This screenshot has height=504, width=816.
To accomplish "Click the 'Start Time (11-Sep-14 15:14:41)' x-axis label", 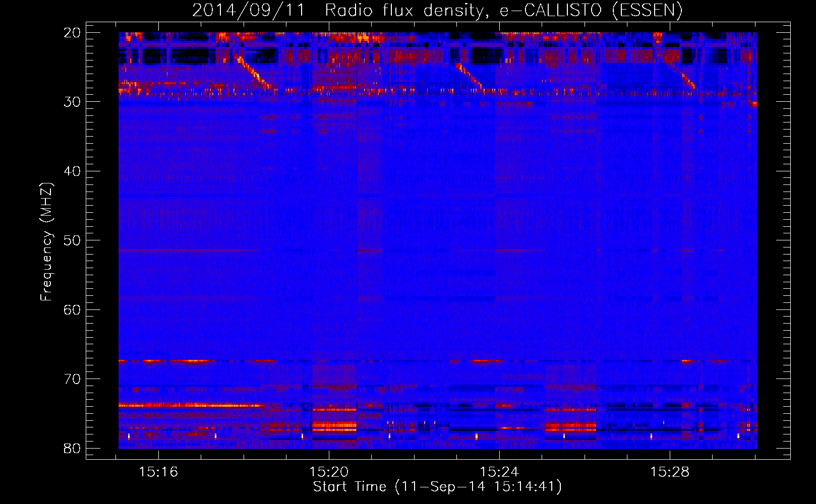I will [x=437, y=487].
